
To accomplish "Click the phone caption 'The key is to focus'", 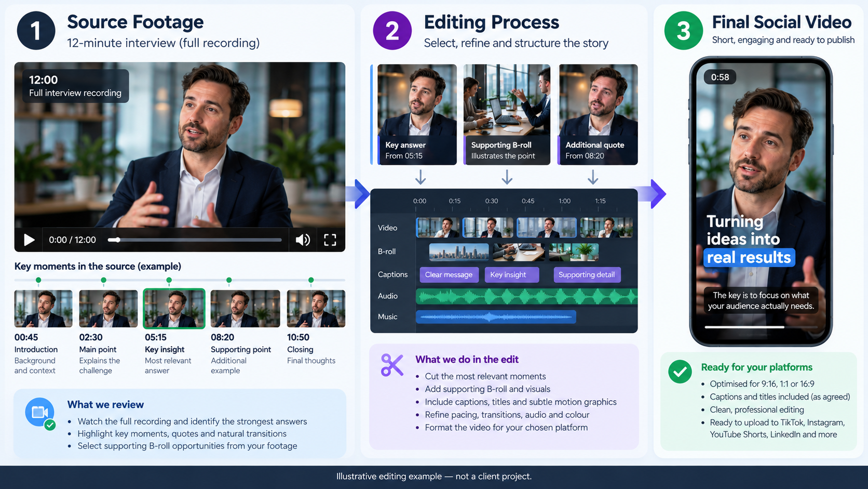I will [x=761, y=300].
